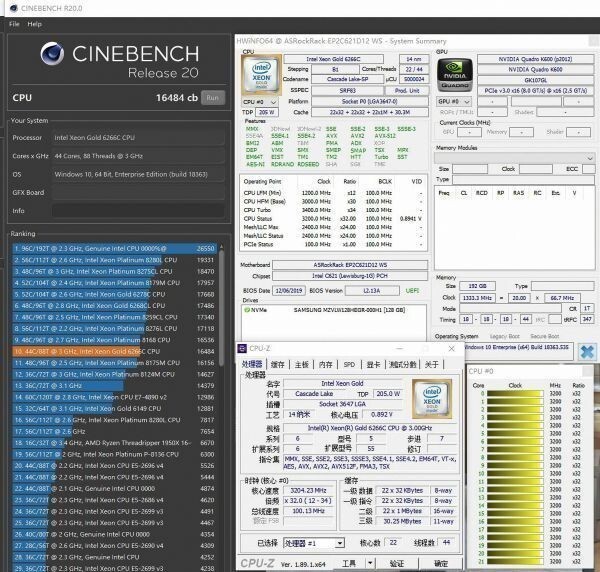Click the Intel Xeon logo in CPU-Z

point(432,399)
